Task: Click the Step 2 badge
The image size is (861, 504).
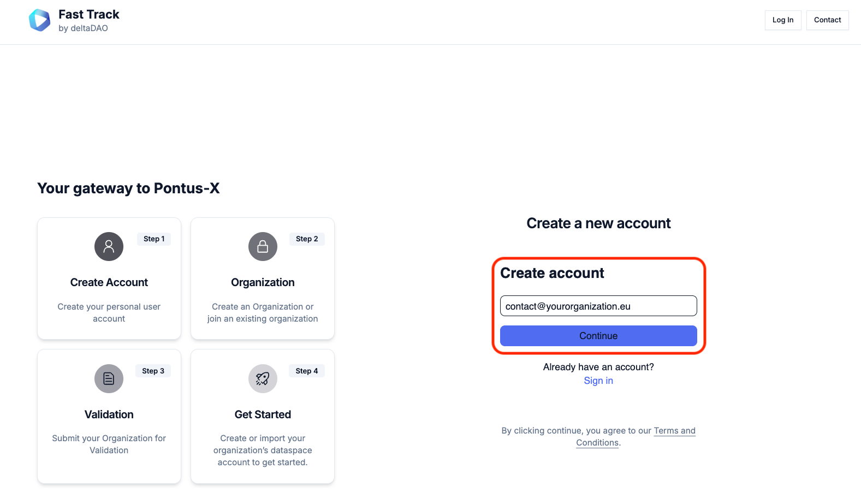Action: click(307, 239)
